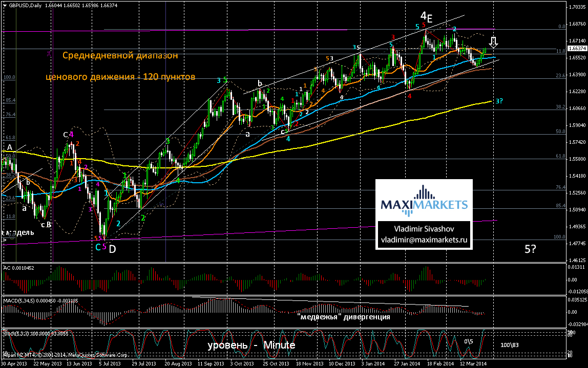Screen dimensions: 588x368
Task: Click the MetaQuotes Software Corp. copyright text
Action: click(65, 355)
